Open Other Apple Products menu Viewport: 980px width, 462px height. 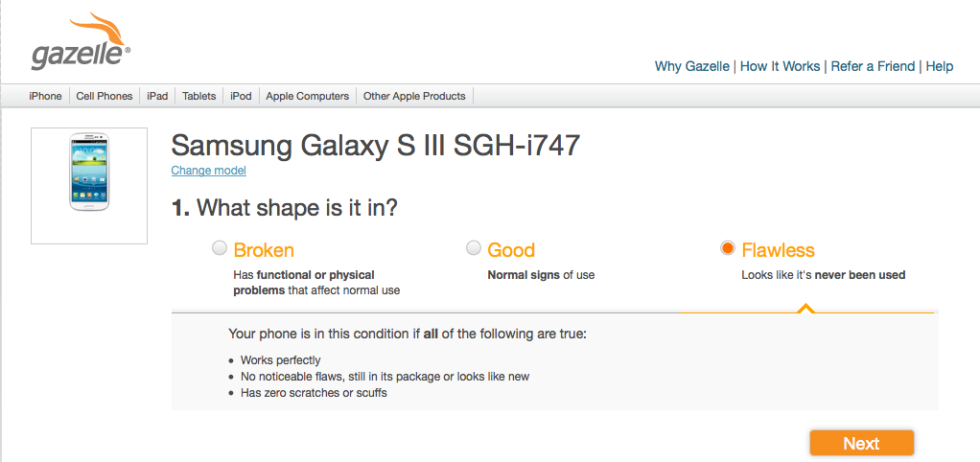click(x=414, y=96)
